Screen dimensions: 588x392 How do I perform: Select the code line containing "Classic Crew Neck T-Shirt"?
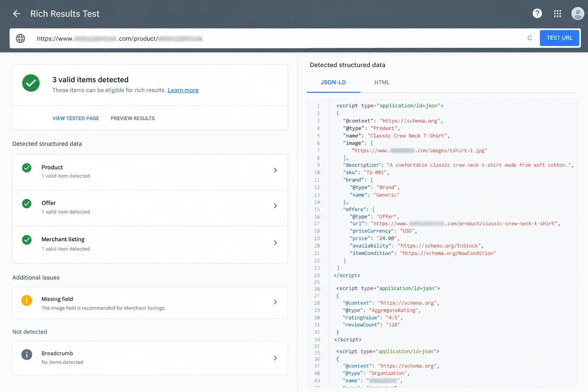(x=396, y=136)
